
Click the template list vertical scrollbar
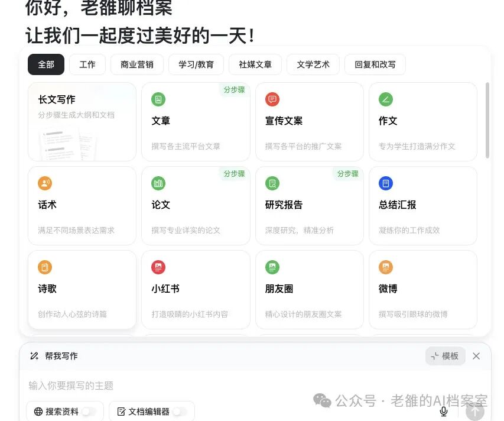[487, 120]
